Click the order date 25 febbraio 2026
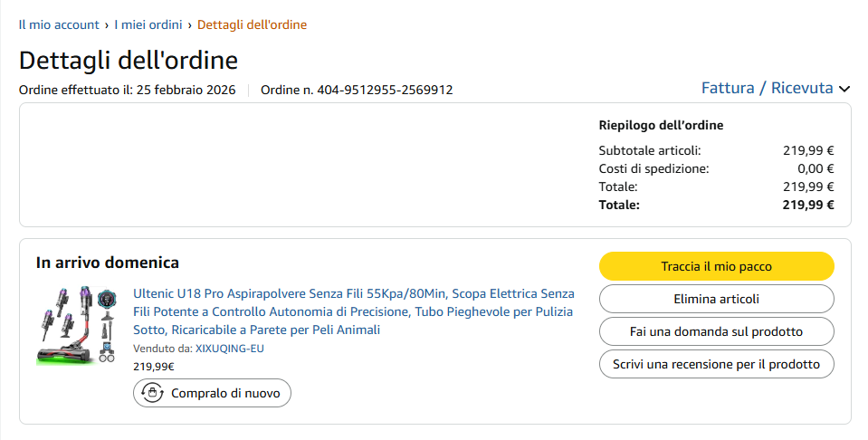This screenshot has width=868, height=440. (x=186, y=90)
